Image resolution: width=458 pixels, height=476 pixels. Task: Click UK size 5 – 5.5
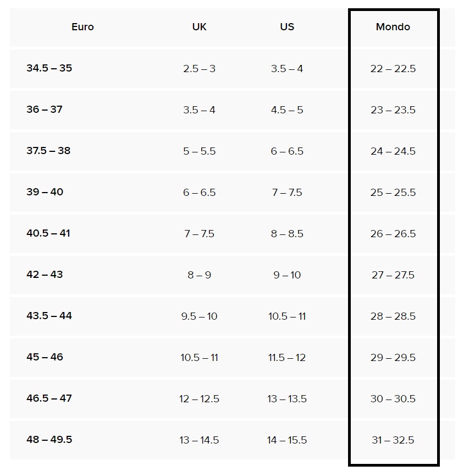click(199, 151)
